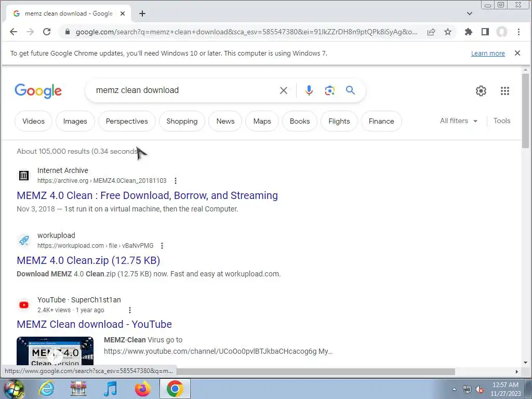Open the search Tools options
Image resolution: width=532 pixels, height=399 pixels.
tap(501, 121)
